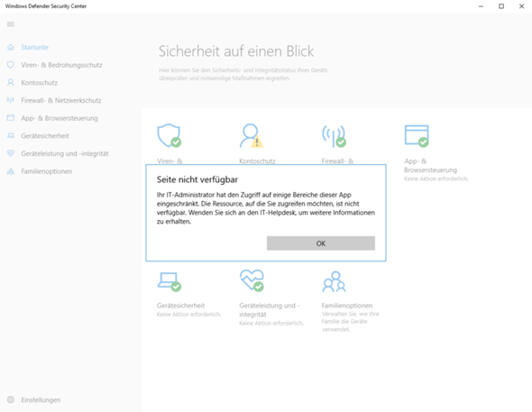
Task: Click 'Keine Aktion erforderlich.' under Gerätesicherheit
Action: [188, 315]
